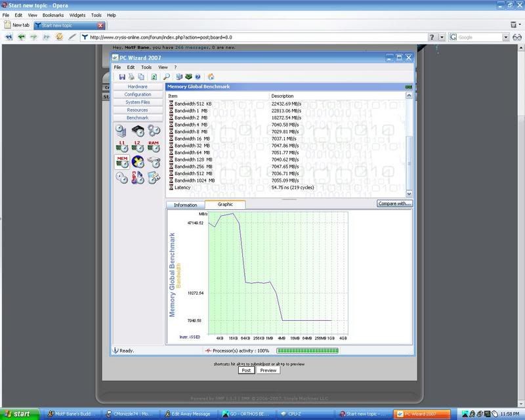
Task: Run the hard disk benchmark icon
Action: tap(154, 163)
